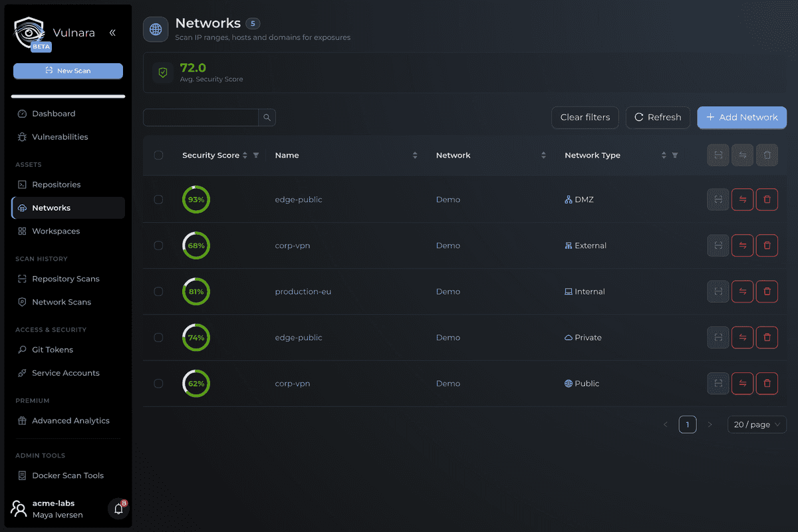Click the search magnifier icon
The image size is (798, 532).
[267, 118]
